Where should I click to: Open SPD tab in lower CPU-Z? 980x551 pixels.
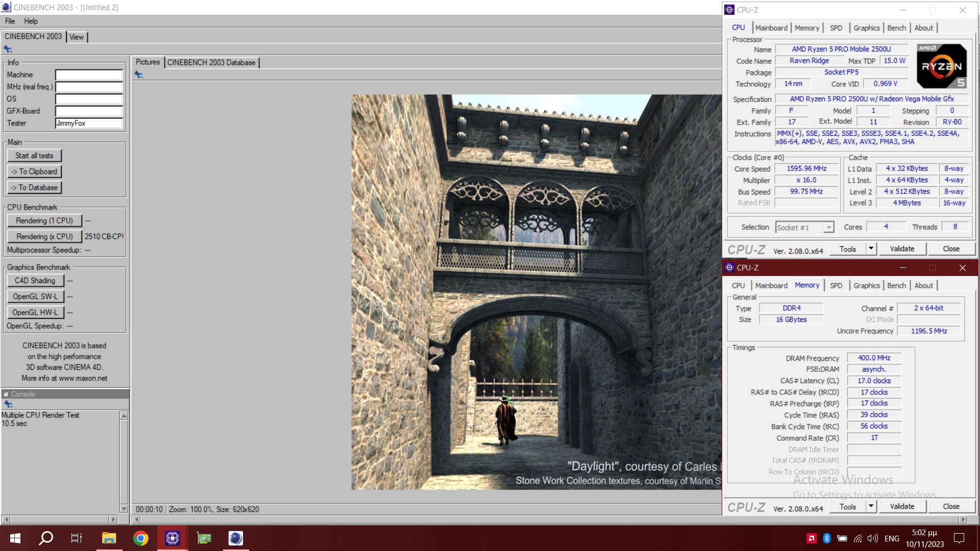[x=836, y=286]
